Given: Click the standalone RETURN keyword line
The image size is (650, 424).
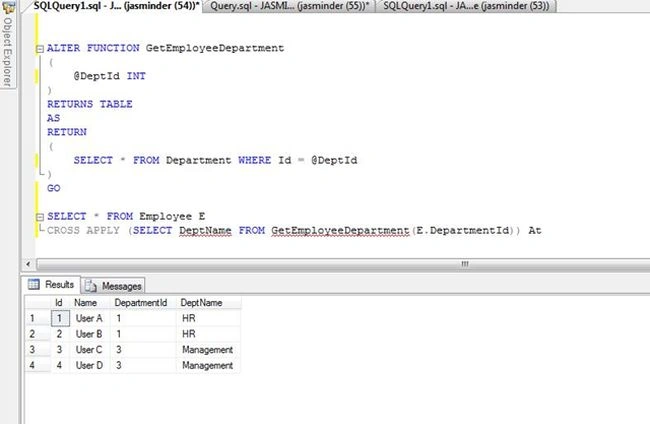Looking at the screenshot, I should coord(67,132).
